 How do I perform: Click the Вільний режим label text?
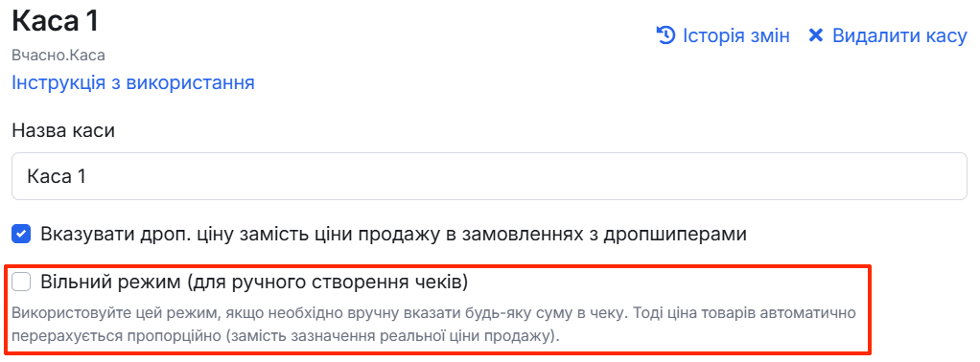(x=254, y=283)
